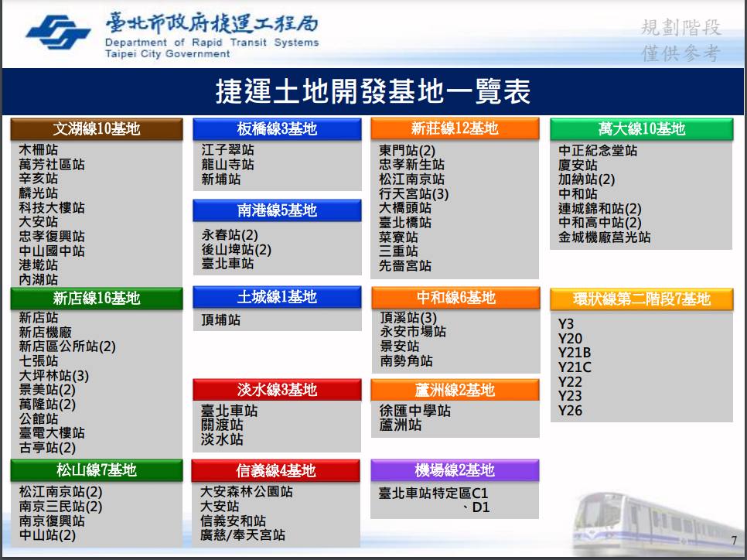Click the text Y3
The width and height of the screenshot is (747, 560).
[566, 324]
